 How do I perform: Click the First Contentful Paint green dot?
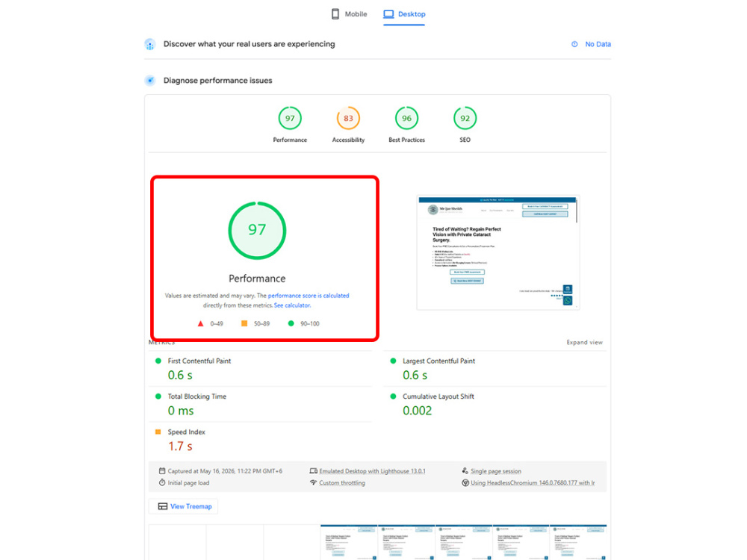[158, 361]
